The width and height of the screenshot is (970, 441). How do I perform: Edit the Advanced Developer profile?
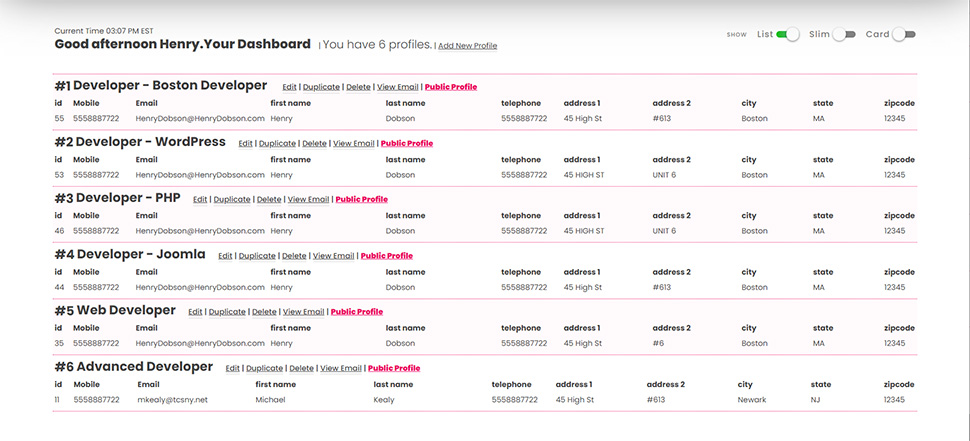pos(232,368)
